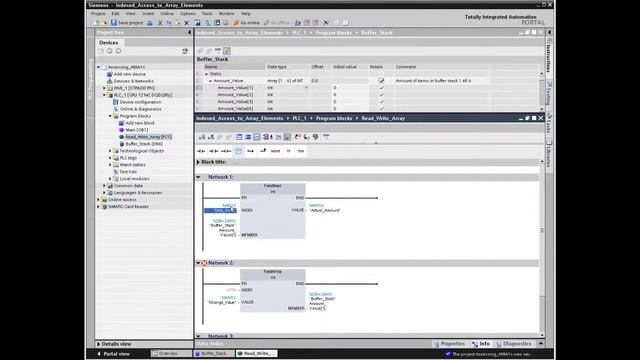Click the Cut scissors icon
Image resolution: width=640 pixels, height=360 pixels.
(x=160, y=23)
